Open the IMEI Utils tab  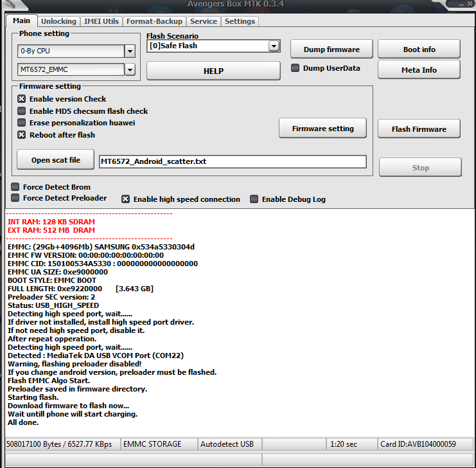101,21
